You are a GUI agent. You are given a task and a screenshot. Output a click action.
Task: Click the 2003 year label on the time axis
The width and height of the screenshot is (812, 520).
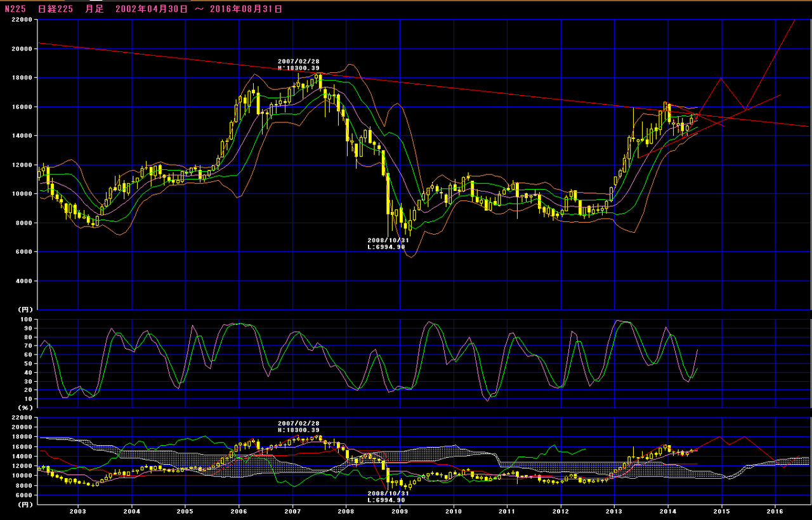tap(78, 511)
